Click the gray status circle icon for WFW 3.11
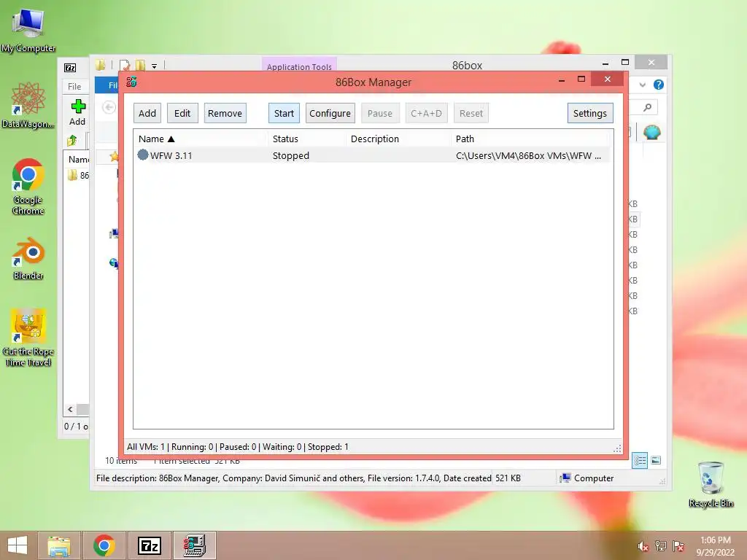 tap(143, 155)
